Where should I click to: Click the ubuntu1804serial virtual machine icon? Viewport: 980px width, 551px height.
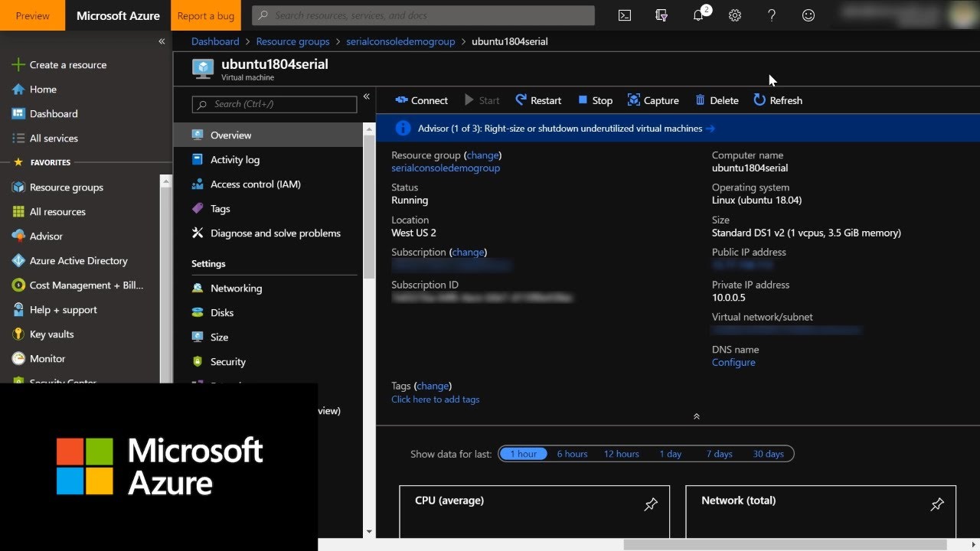[203, 69]
